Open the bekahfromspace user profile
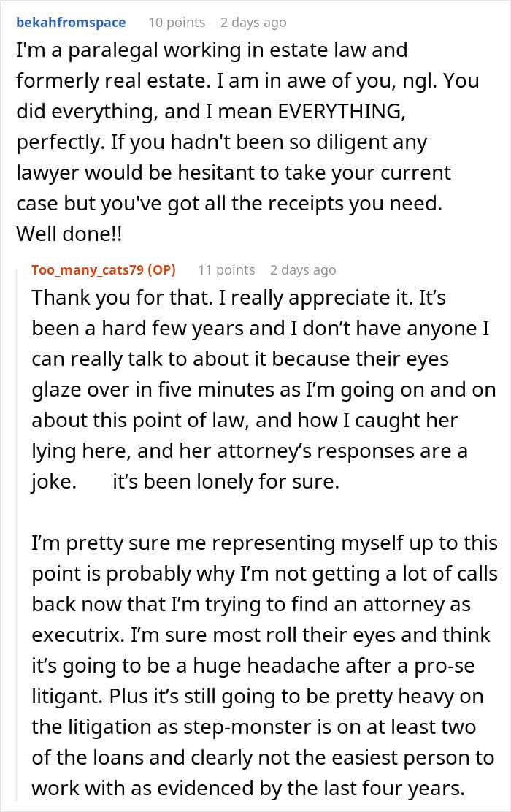The image size is (511, 812). coord(71,22)
